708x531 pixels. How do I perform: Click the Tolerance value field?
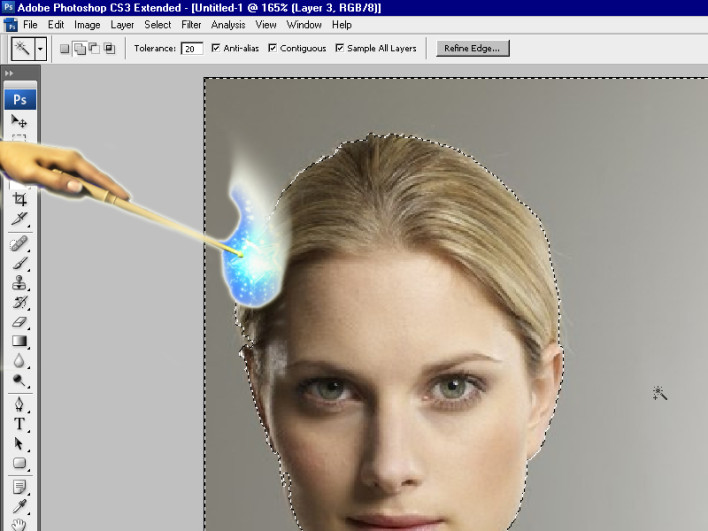pyautogui.click(x=191, y=48)
